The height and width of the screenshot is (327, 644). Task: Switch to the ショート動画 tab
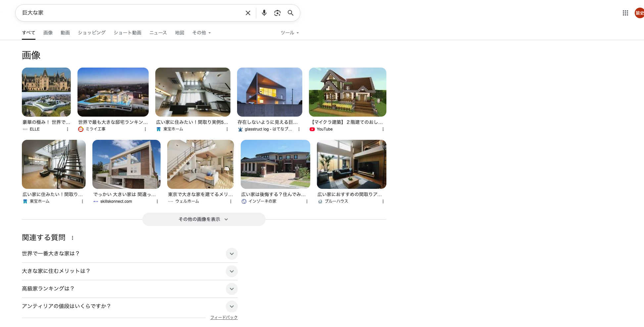[x=127, y=33]
